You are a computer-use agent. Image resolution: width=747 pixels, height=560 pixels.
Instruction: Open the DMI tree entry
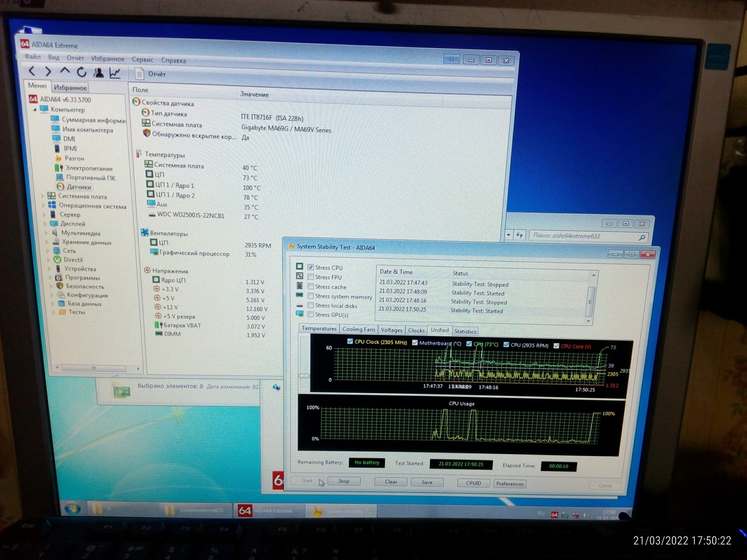click(x=69, y=139)
